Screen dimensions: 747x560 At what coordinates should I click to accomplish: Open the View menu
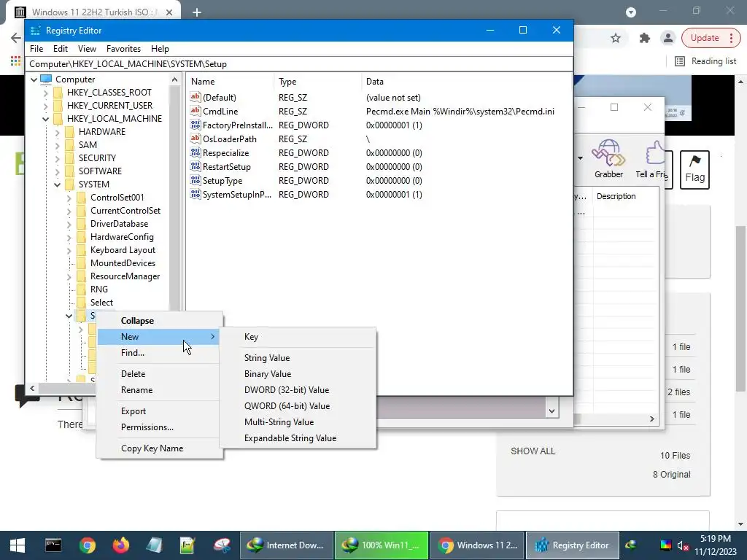[x=87, y=49]
